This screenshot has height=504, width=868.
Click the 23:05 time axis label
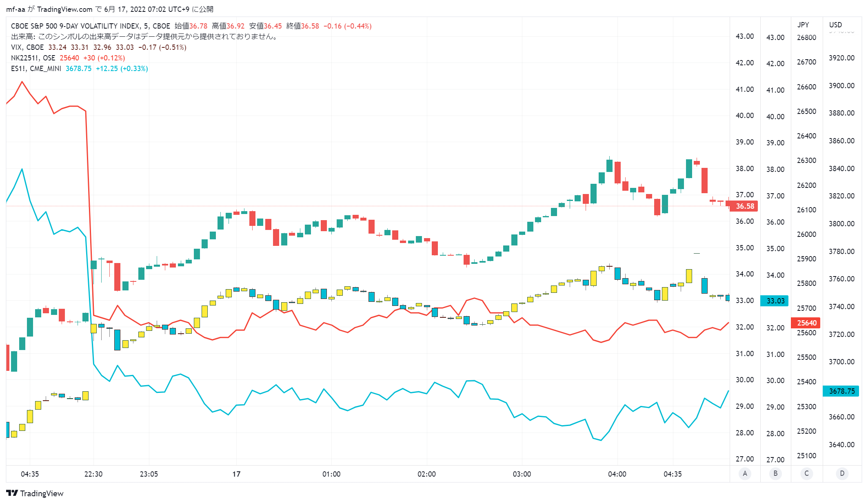pyautogui.click(x=149, y=474)
